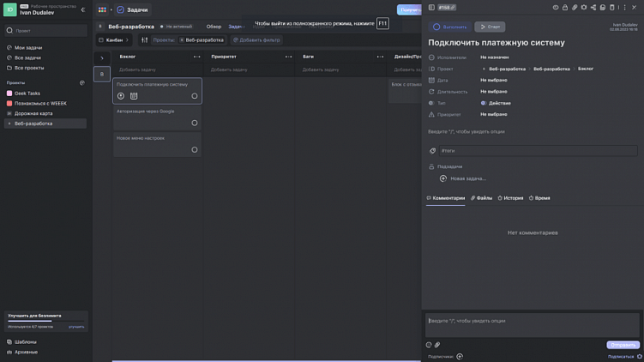Screen dimensions: 644x362
Task: Open Тип Действие selector
Action: click(x=496, y=103)
